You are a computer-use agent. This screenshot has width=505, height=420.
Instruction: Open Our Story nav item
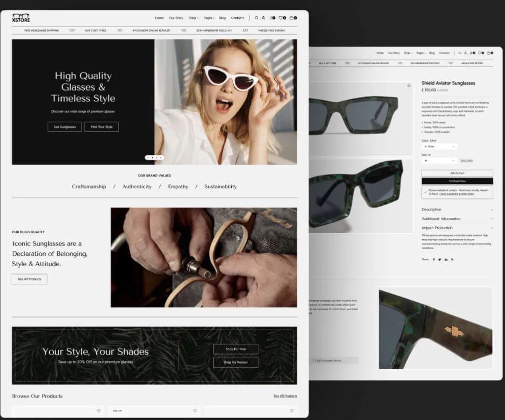tap(176, 18)
